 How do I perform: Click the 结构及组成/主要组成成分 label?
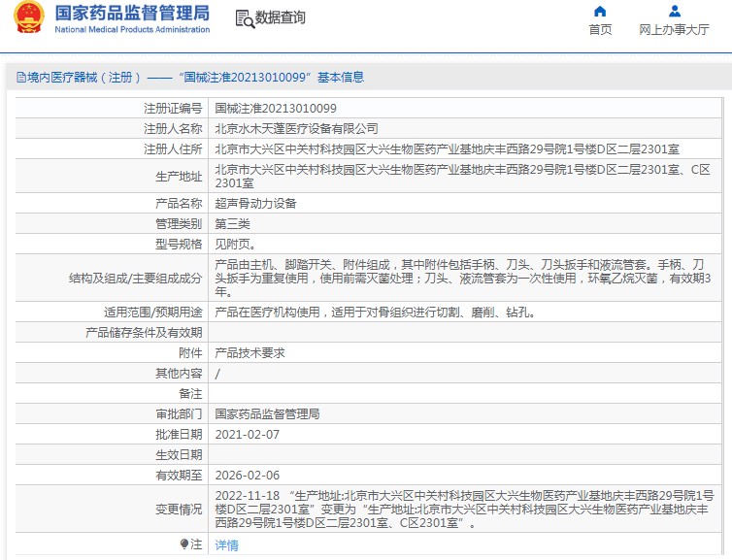(135, 279)
